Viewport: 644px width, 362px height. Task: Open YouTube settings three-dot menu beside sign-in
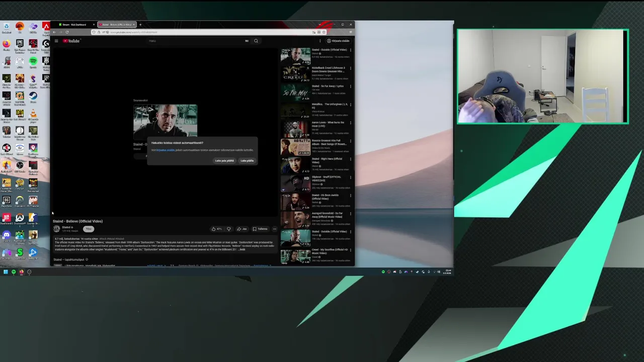pos(320,41)
